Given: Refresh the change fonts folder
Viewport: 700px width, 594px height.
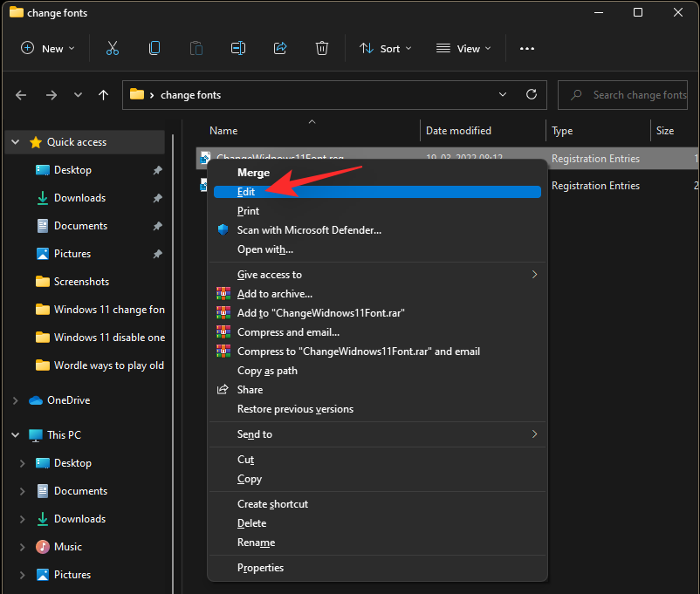Looking at the screenshot, I should click(x=532, y=94).
